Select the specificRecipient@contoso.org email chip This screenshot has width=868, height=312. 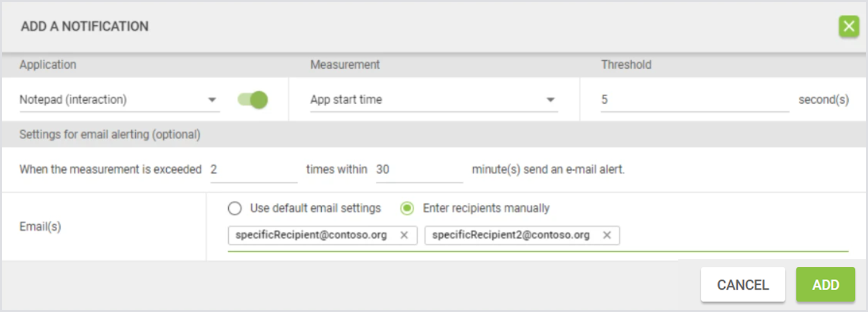(311, 235)
